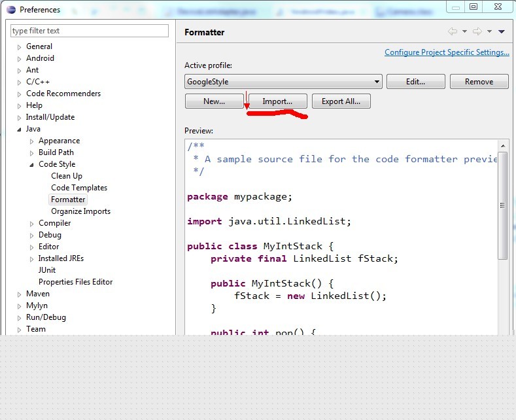Expand the Ant tree node
Image resolution: width=516 pixels, height=420 pixels.
(19, 71)
